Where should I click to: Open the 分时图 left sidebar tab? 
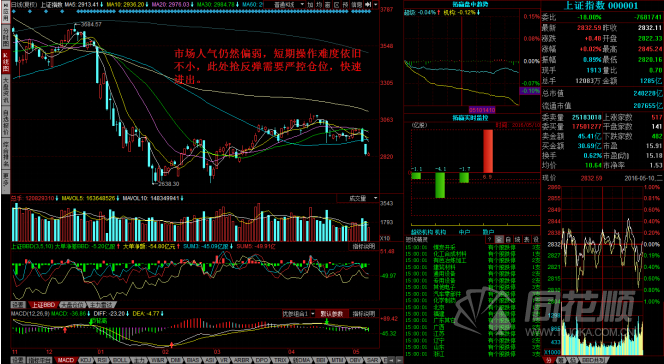pyautogui.click(x=6, y=39)
